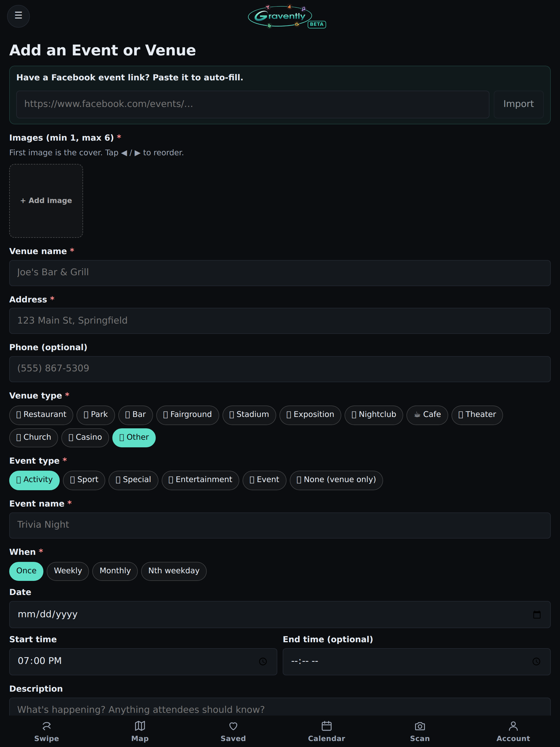Select the Special event type
560x747 pixels.
coord(133,480)
